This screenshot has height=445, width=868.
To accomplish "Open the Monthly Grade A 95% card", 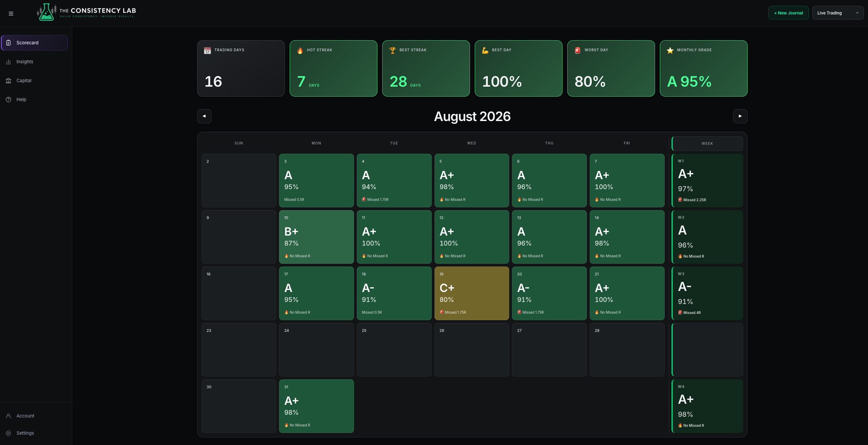I will point(704,68).
